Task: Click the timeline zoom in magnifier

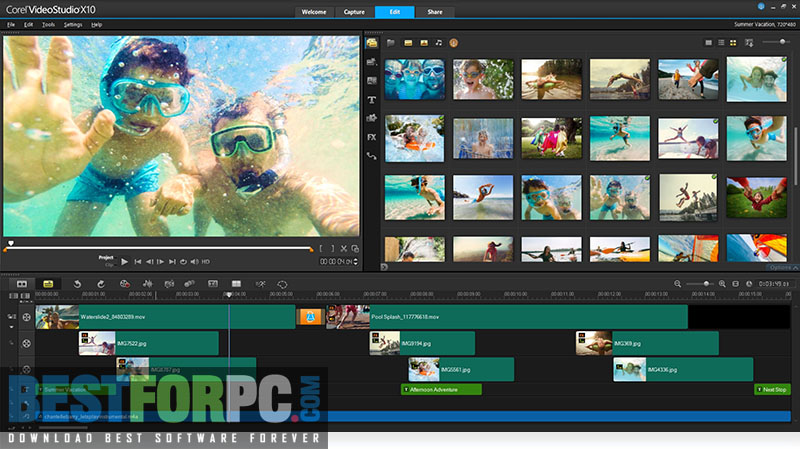Action: [x=722, y=284]
